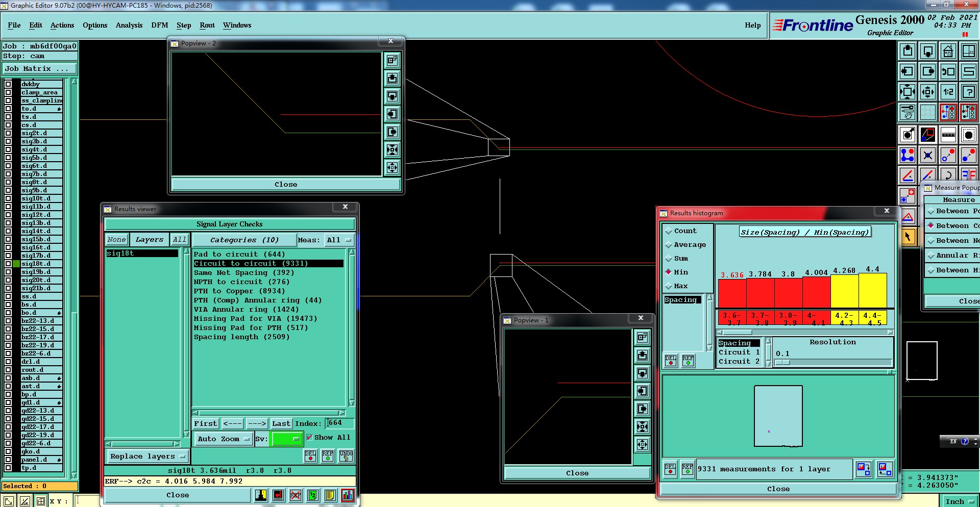980x507 pixels.
Task: Click the grid display icon
Action: (927, 112)
